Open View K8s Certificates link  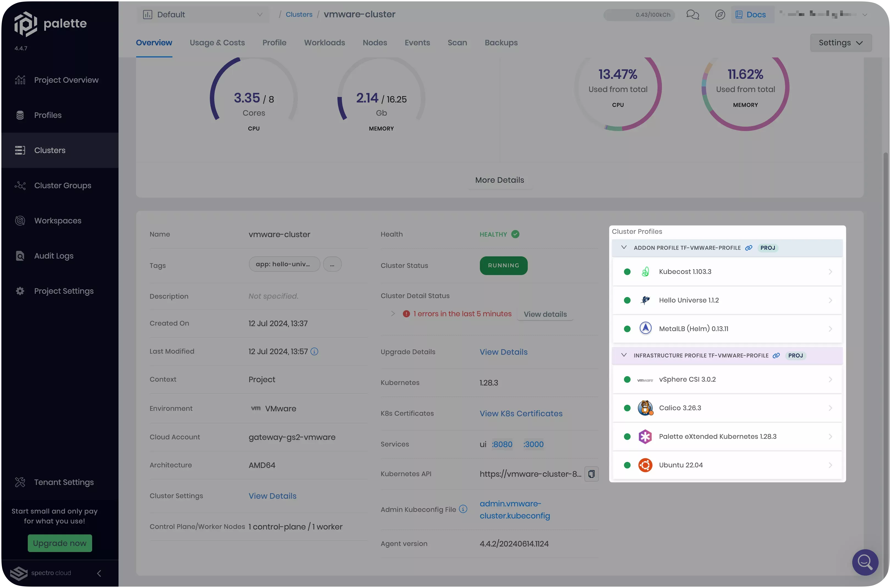[x=521, y=414]
